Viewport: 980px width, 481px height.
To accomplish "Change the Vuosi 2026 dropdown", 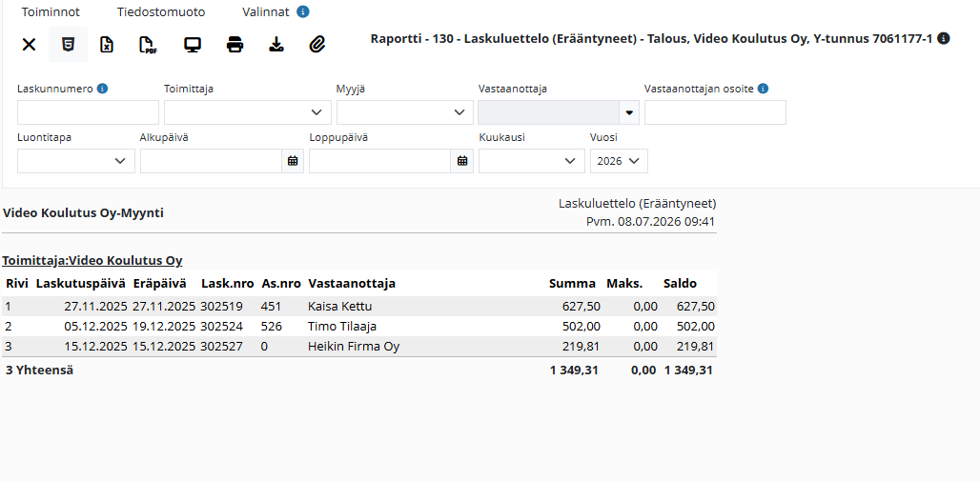I will tap(619, 161).
